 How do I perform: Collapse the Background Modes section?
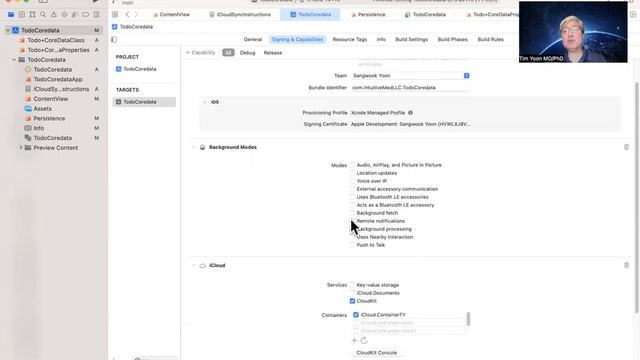tap(193, 147)
